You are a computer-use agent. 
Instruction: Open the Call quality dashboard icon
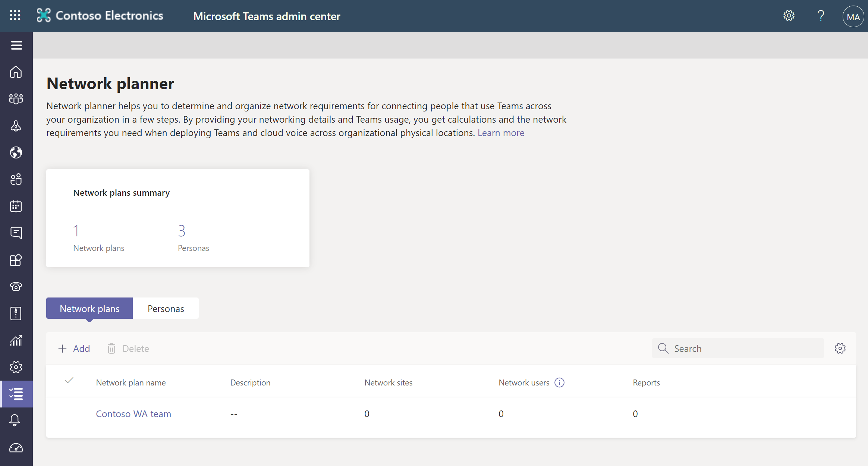pos(16,448)
